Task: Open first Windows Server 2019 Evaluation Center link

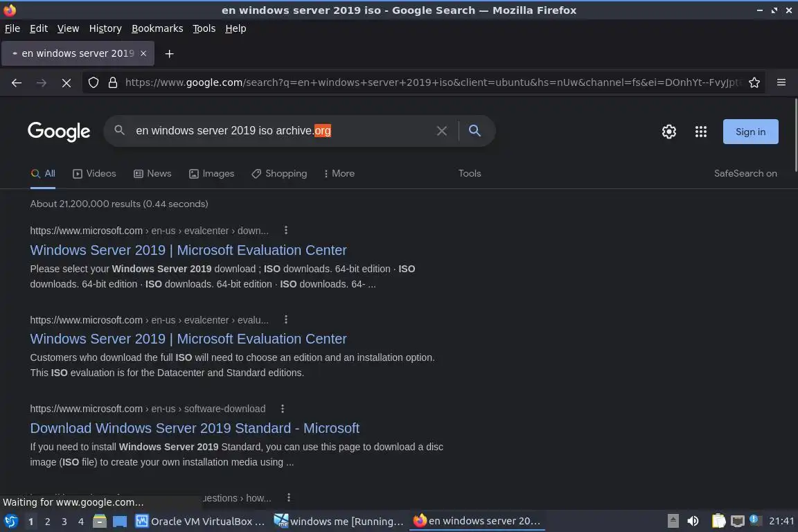Action: tap(188, 250)
